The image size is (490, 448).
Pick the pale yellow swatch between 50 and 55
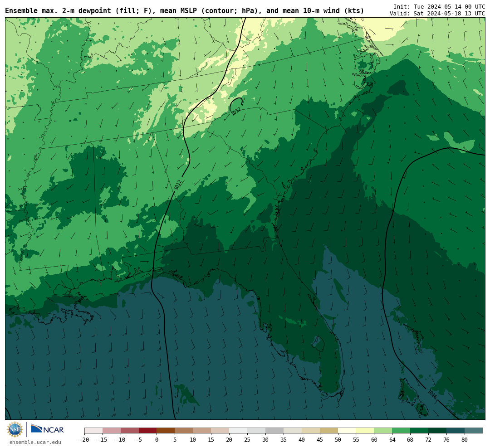click(347, 431)
